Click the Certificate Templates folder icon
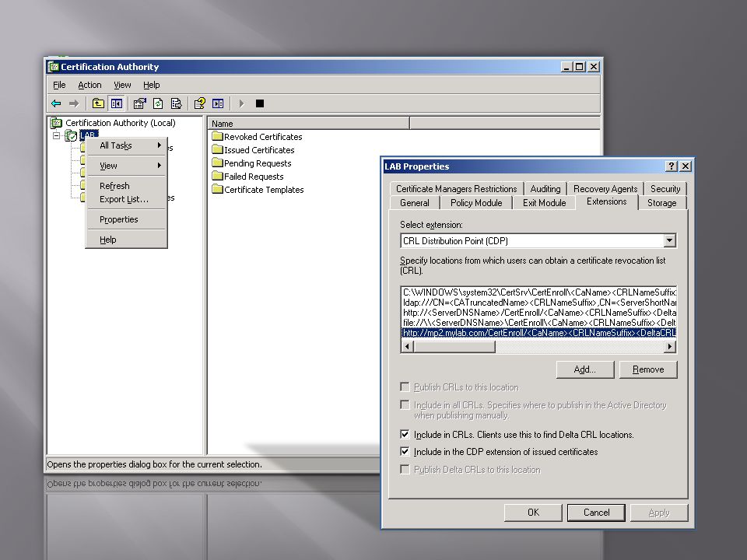The image size is (747, 560). 218,190
